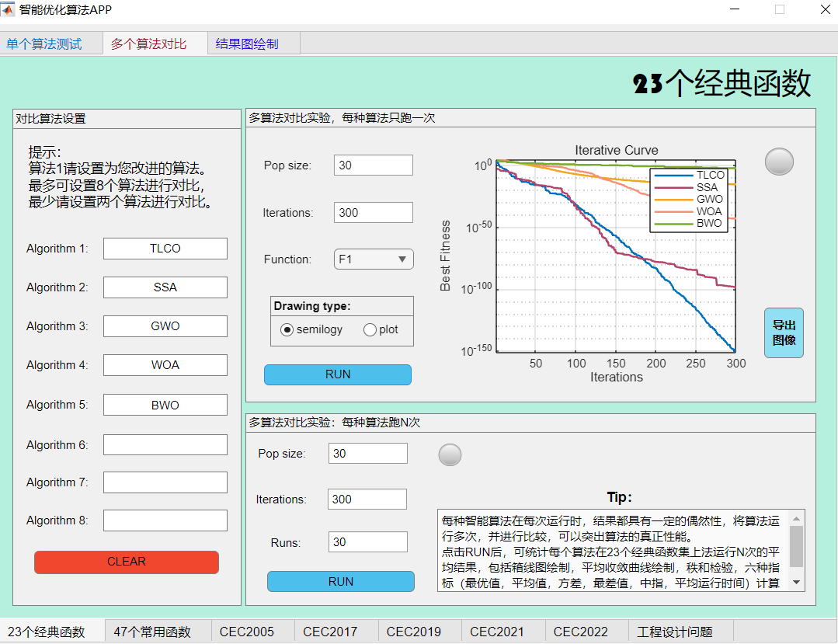Switch to the 结果图绘制 tab
838x644 pixels.
tap(248, 44)
